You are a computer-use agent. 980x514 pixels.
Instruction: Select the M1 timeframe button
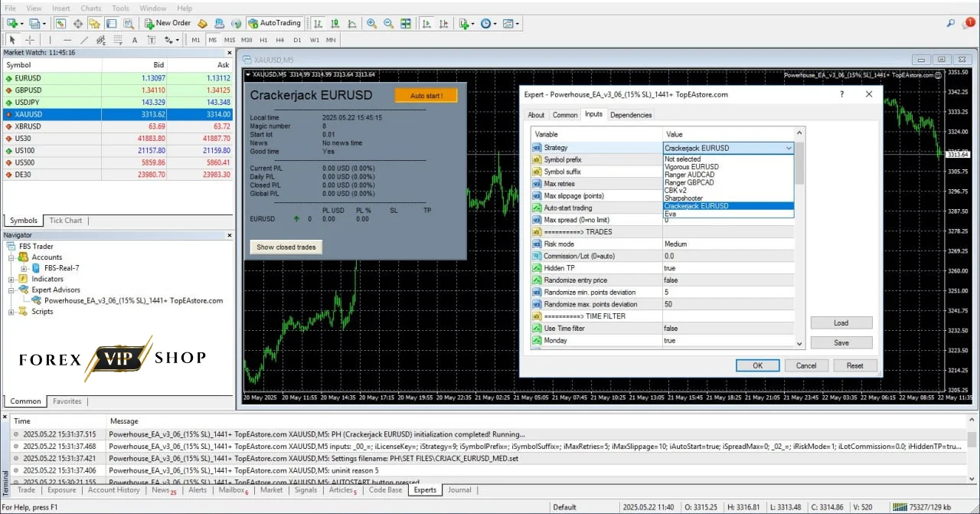click(x=196, y=40)
